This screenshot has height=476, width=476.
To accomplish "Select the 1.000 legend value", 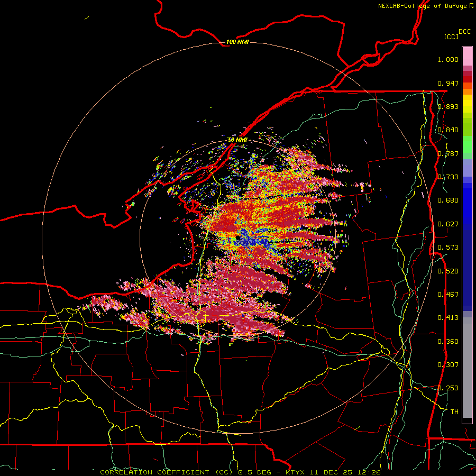I will [448, 59].
